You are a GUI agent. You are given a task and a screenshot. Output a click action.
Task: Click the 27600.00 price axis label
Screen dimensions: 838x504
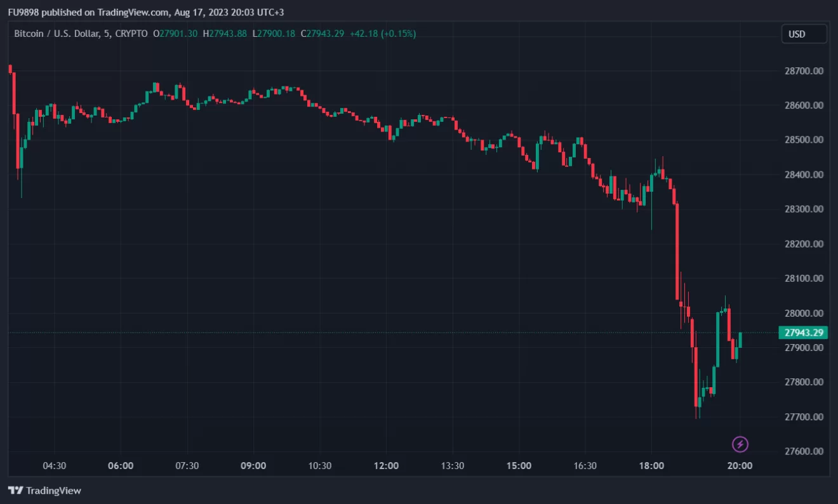(803, 451)
